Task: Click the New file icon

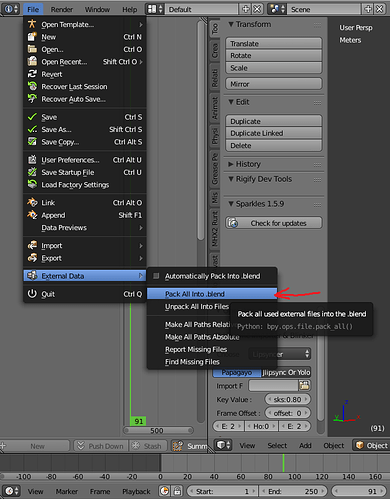Action: pyautogui.click(x=32, y=36)
